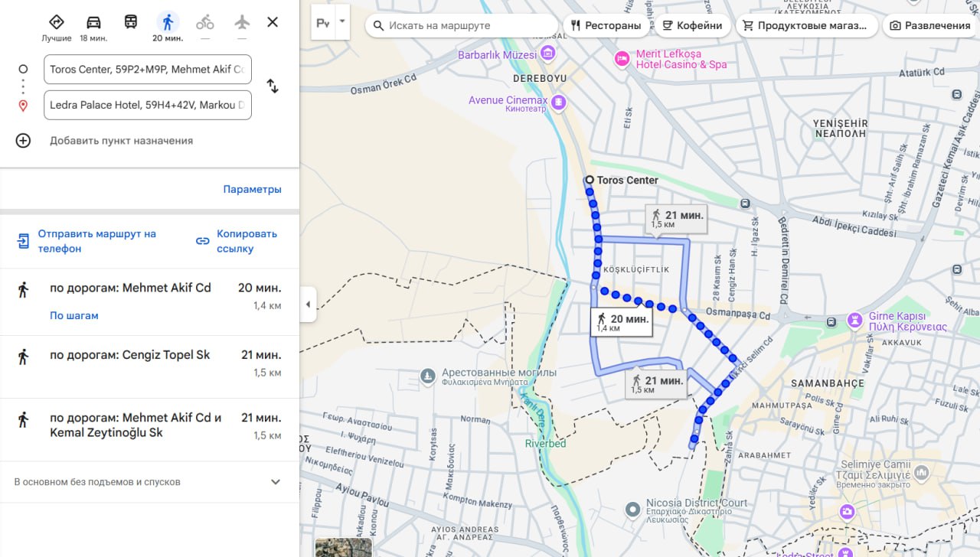Collapse the side panel arrow
The width and height of the screenshot is (980, 557).
point(308,305)
